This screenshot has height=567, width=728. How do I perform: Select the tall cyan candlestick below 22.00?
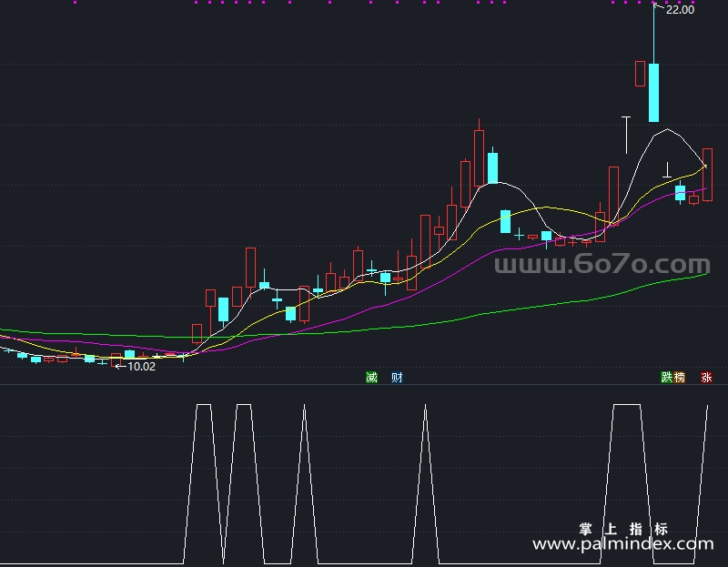pos(653,93)
